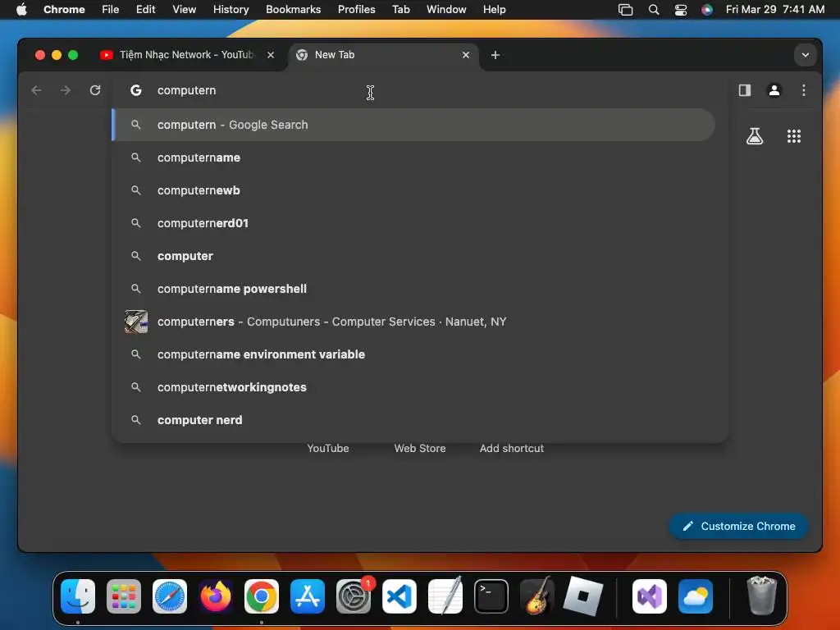Open the Google apps grid icon

pos(794,136)
